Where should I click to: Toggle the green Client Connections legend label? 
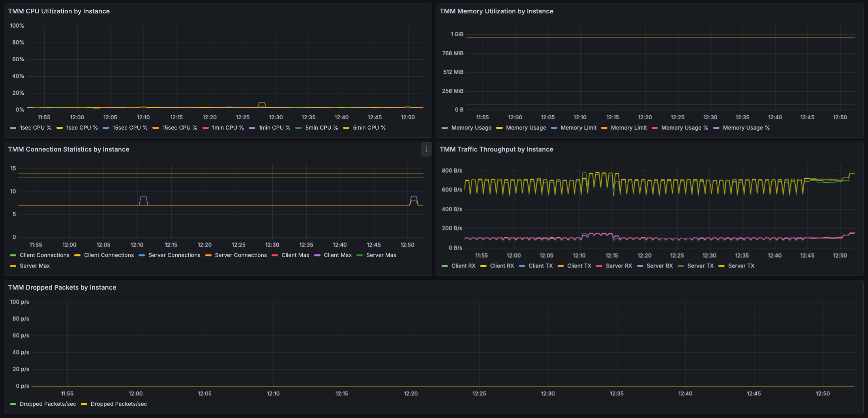(x=45, y=255)
